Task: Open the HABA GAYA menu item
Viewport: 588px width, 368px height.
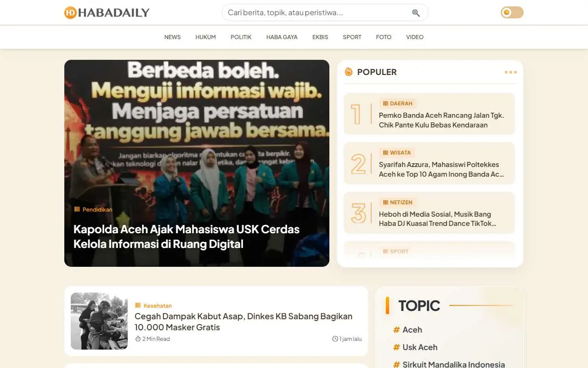Action: coord(282,37)
